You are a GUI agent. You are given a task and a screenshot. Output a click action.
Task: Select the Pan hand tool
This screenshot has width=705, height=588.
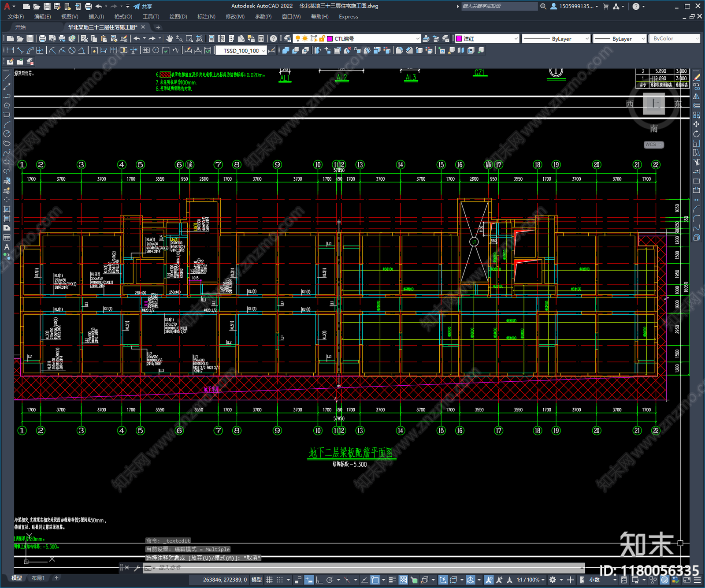tap(170, 39)
